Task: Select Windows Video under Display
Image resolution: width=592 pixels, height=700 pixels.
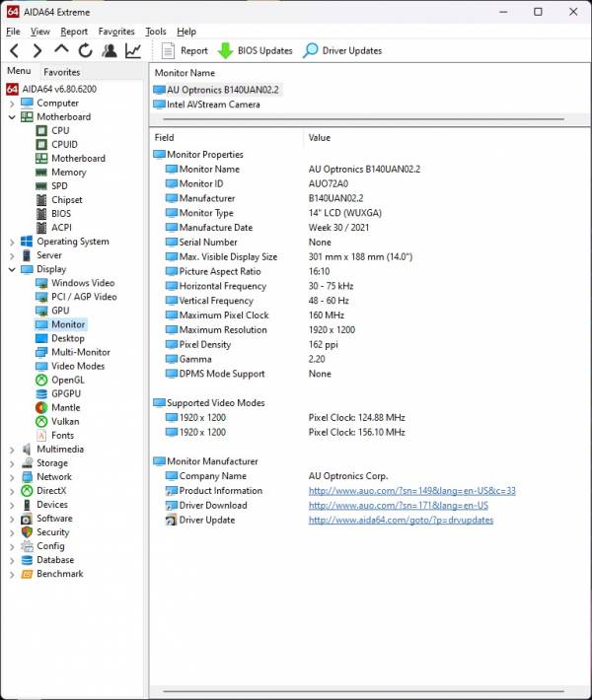Action: click(x=83, y=283)
